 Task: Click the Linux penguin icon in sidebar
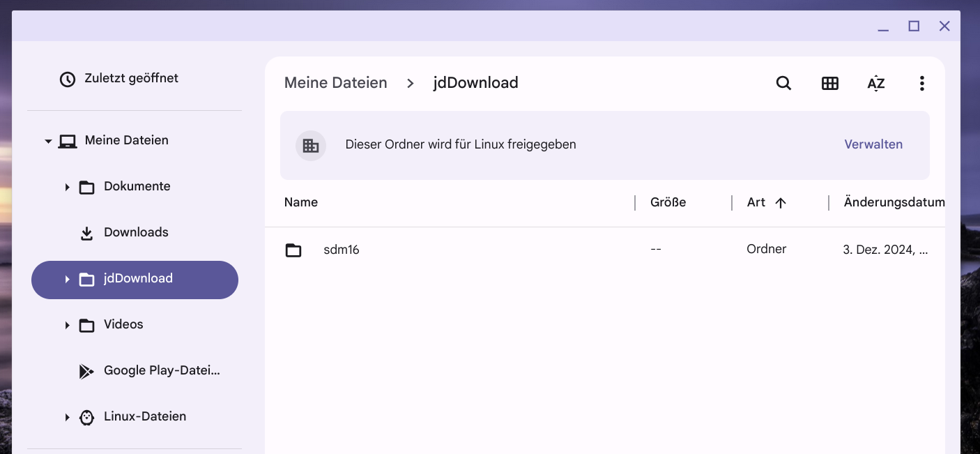pyautogui.click(x=86, y=417)
